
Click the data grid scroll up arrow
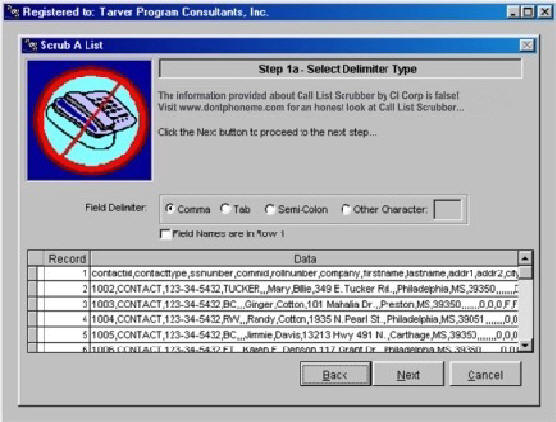[x=525, y=259]
